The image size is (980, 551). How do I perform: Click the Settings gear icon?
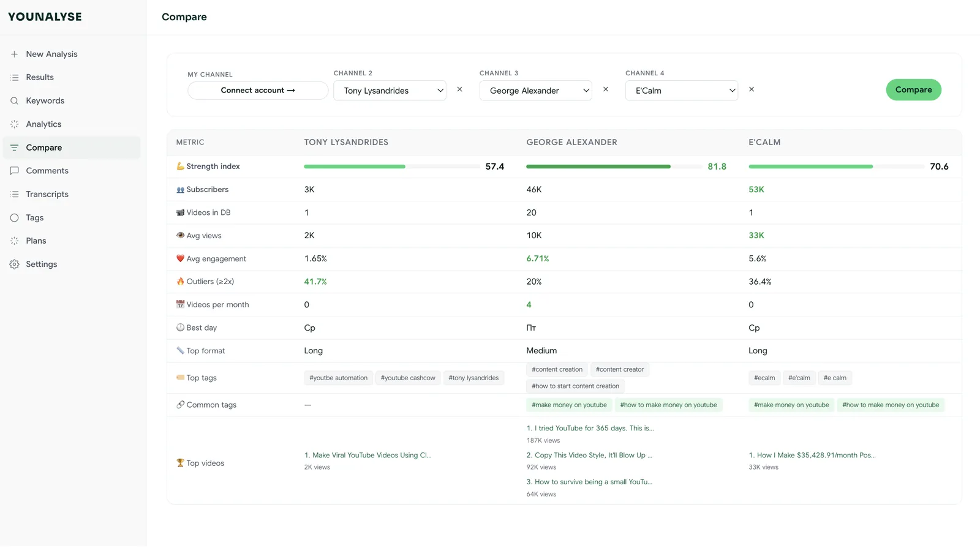coord(14,264)
